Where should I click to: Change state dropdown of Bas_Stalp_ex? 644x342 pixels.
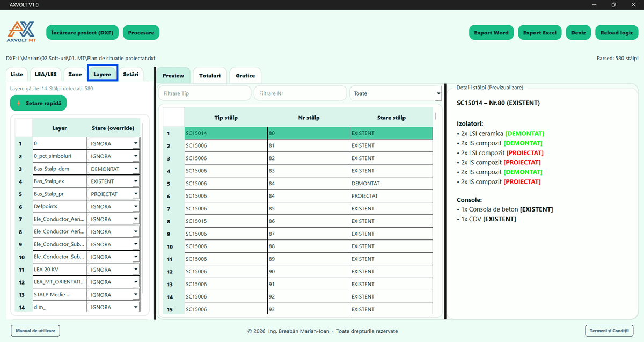coord(113,181)
